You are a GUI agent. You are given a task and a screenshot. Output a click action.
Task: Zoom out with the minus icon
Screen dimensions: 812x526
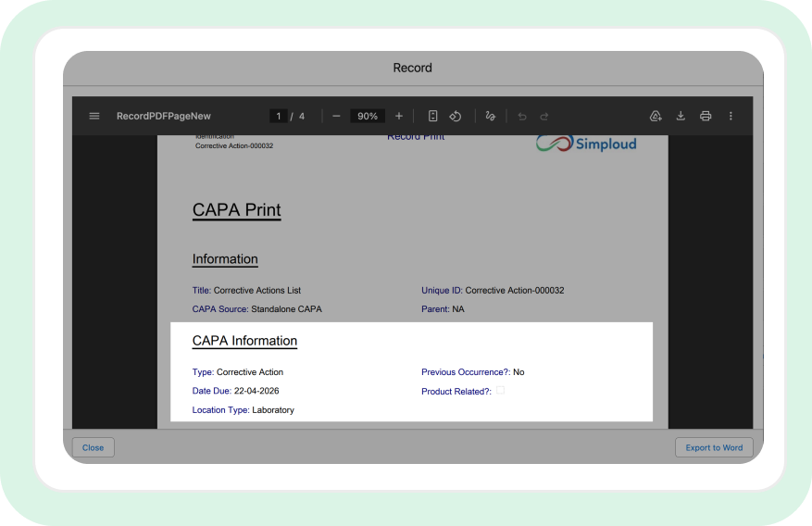pyautogui.click(x=336, y=116)
